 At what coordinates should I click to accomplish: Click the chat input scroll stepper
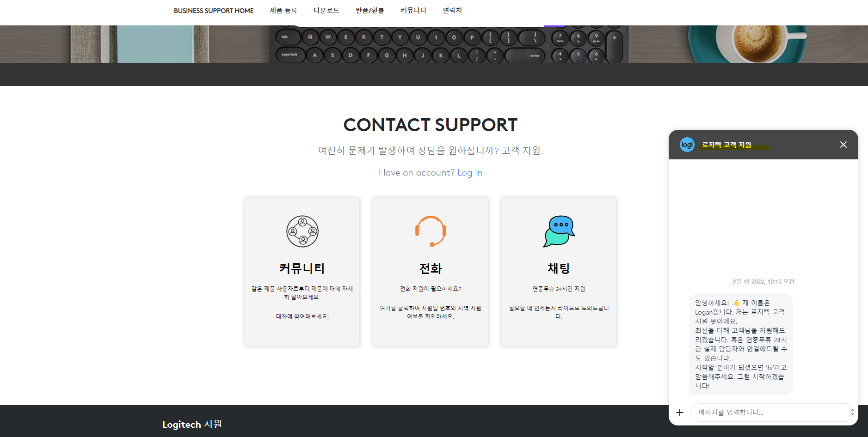(852, 413)
